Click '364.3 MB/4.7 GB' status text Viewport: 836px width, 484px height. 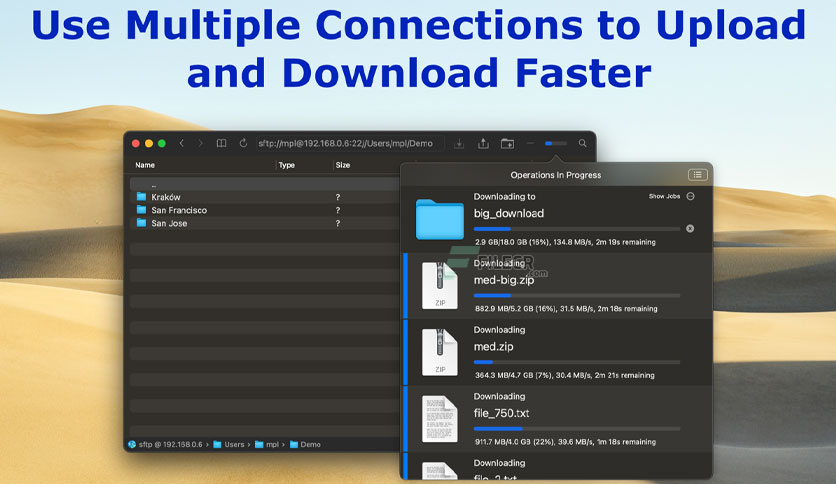565,375
